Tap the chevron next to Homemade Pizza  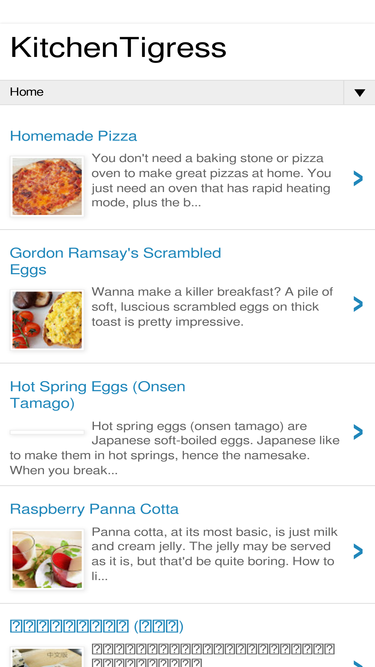(x=358, y=179)
